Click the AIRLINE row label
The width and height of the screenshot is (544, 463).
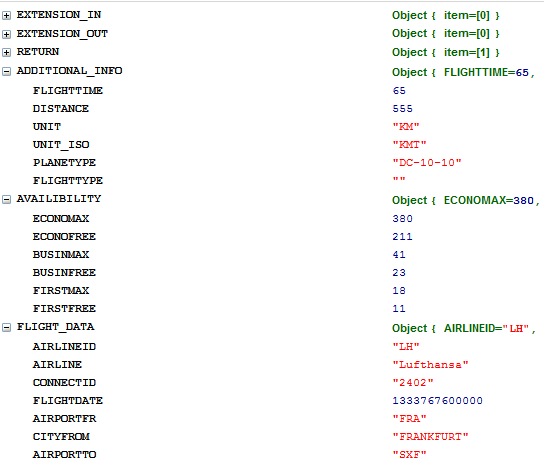coord(57,365)
